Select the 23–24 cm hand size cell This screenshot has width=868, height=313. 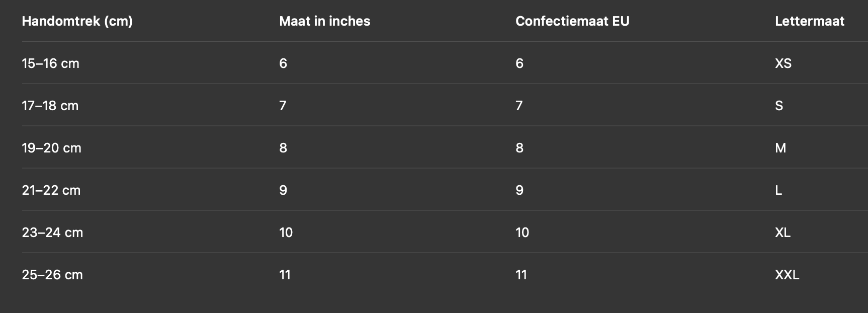[x=52, y=232]
